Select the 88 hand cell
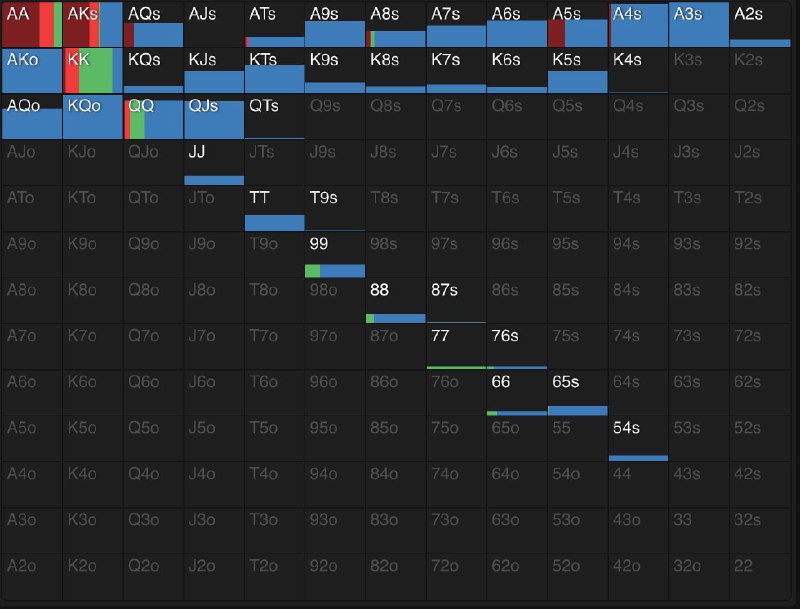The width and height of the screenshot is (800, 609). 396,300
